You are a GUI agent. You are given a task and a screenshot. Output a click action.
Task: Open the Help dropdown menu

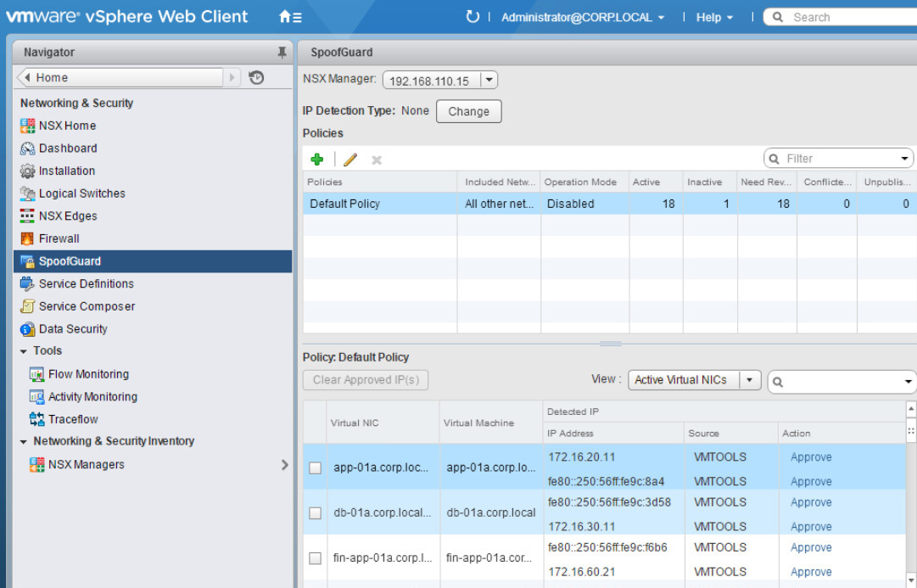pyautogui.click(x=714, y=18)
